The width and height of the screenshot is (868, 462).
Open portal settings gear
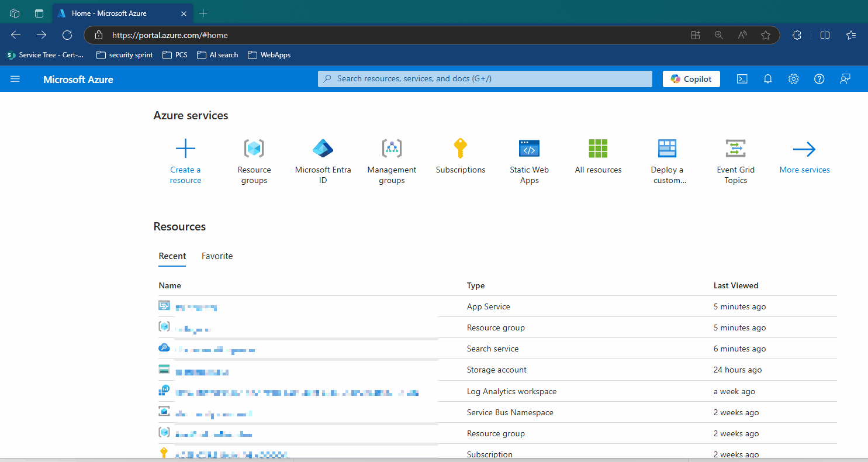(x=793, y=79)
